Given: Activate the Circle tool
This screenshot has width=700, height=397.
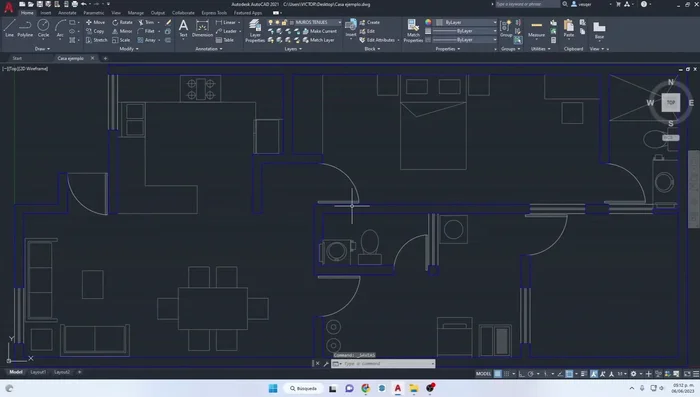Looking at the screenshot, I should point(43,28).
